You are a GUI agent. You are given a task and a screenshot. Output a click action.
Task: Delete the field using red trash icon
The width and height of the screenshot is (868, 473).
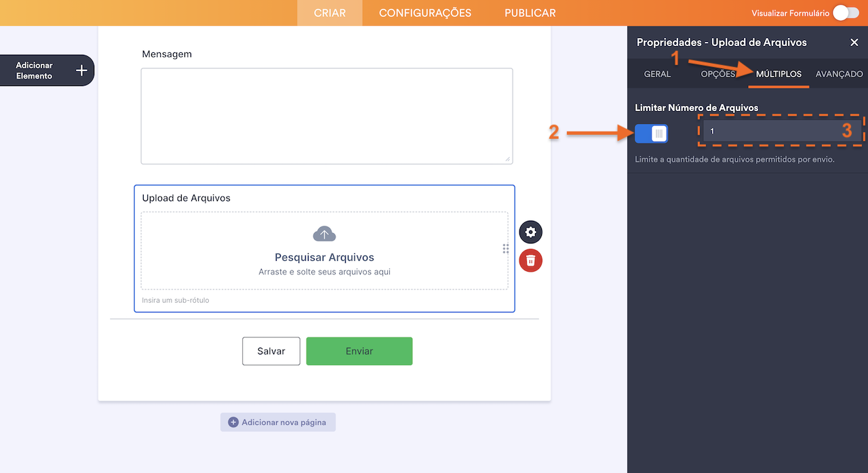[530, 260]
